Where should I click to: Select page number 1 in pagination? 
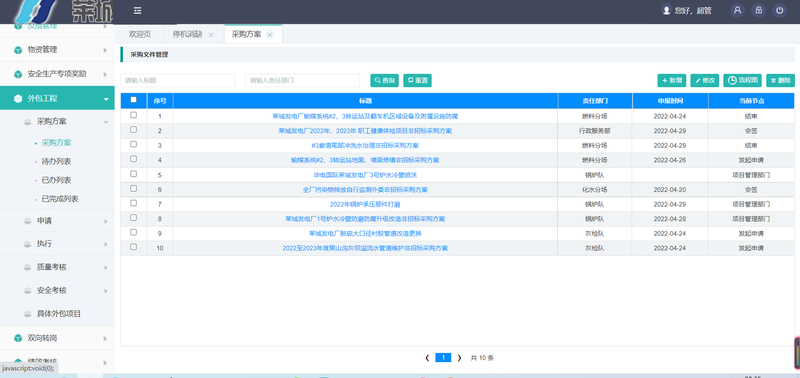point(443,358)
